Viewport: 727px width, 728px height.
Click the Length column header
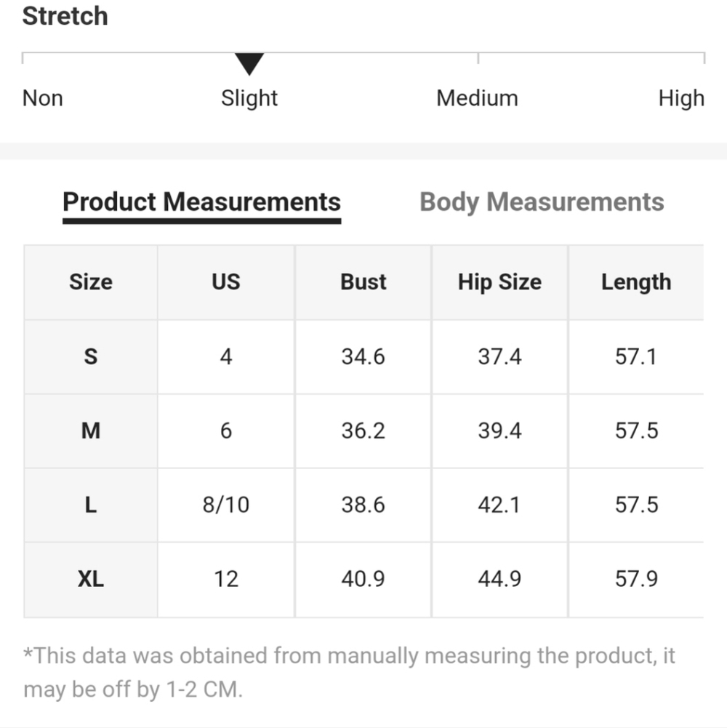pyautogui.click(x=636, y=282)
